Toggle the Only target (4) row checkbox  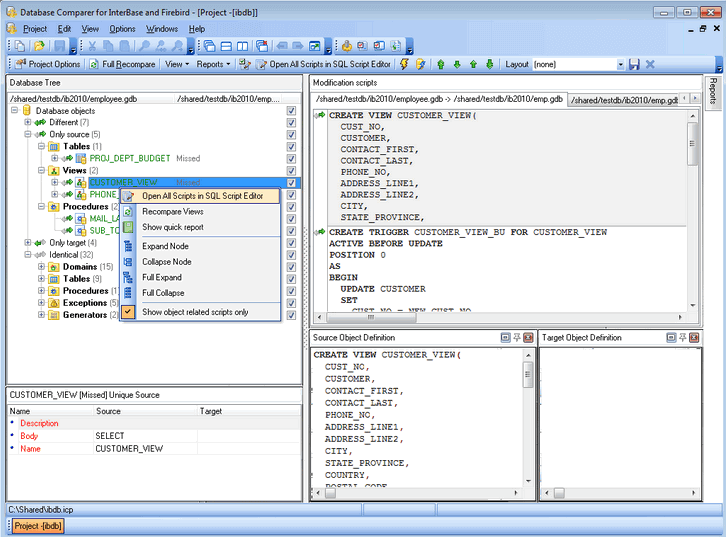tap(291, 243)
